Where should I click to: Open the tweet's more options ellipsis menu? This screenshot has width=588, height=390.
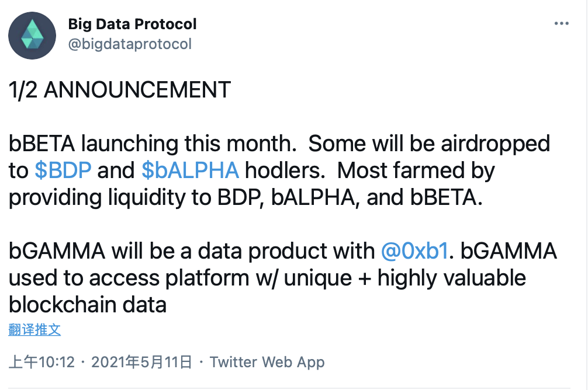click(561, 23)
